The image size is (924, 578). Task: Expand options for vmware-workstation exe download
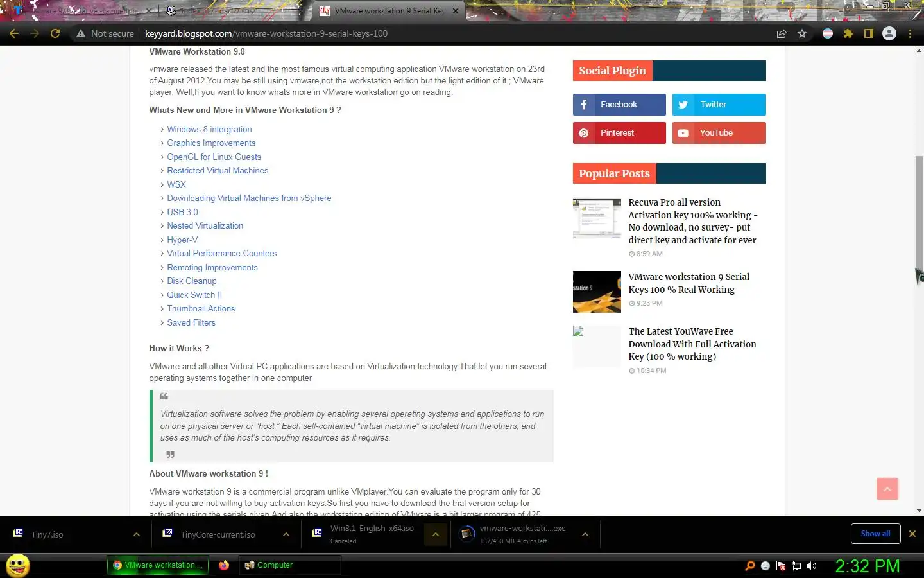pyautogui.click(x=585, y=534)
